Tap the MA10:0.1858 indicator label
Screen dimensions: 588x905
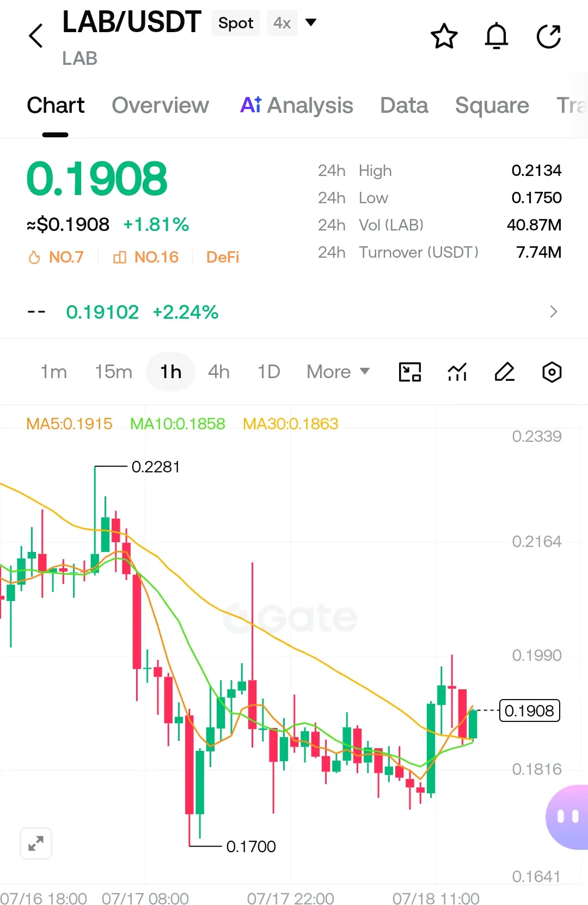pyautogui.click(x=177, y=423)
